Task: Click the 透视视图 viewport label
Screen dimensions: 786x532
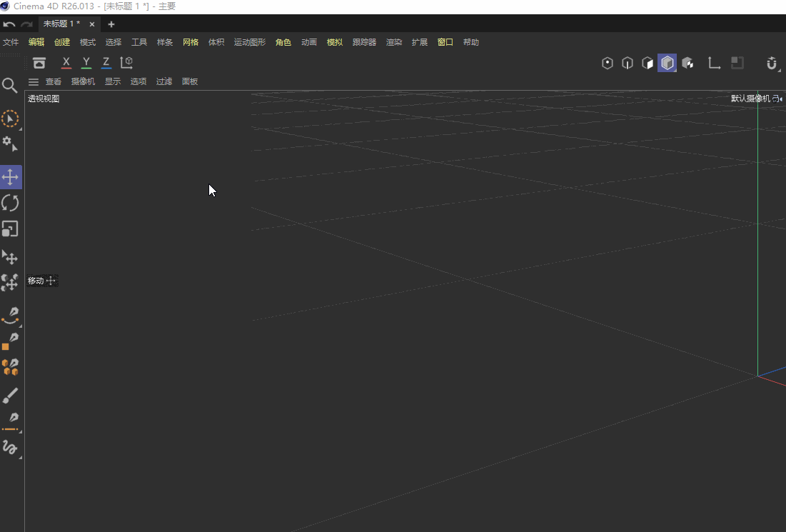Action: pos(44,99)
